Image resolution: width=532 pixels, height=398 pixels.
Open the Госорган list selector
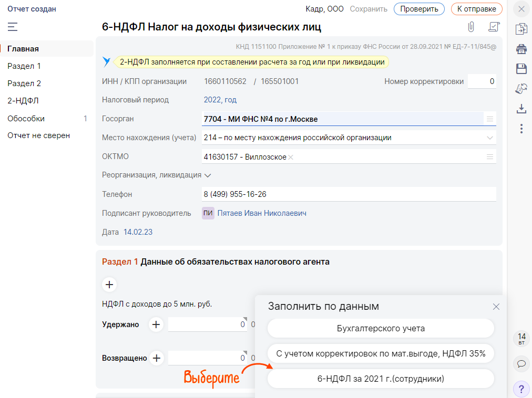[x=490, y=119]
